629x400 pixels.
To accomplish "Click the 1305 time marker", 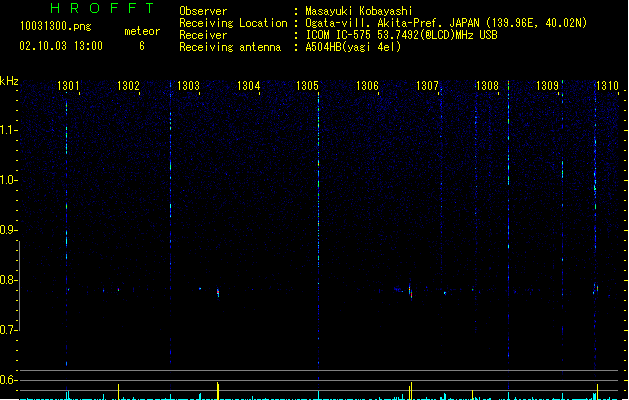I will pyautogui.click(x=307, y=86).
